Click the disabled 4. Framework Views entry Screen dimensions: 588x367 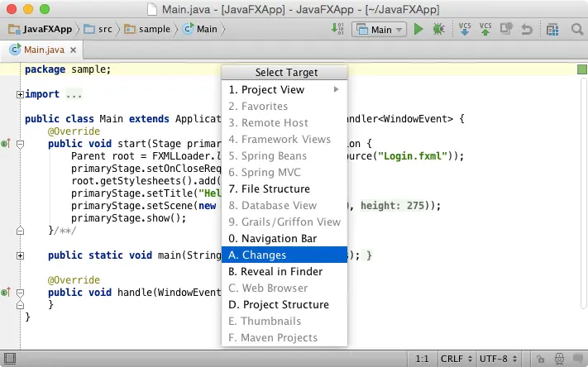[284, 139]
